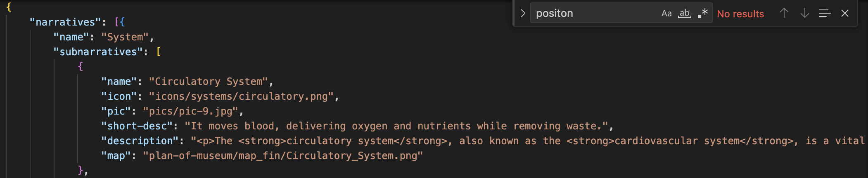Screen dimensions: 868x178
Task: Click the short-desc string about moving blood
Action: pos(396,126)
